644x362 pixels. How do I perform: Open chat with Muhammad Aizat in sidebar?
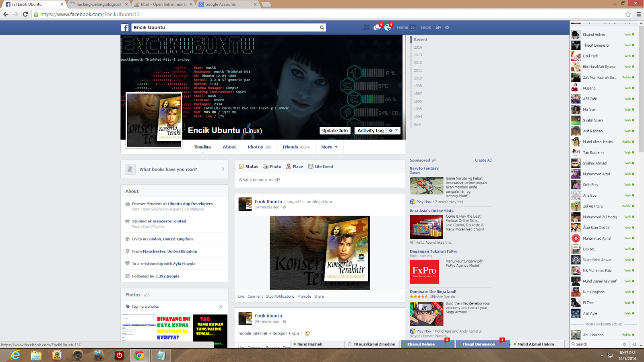[x=603, y=174]
